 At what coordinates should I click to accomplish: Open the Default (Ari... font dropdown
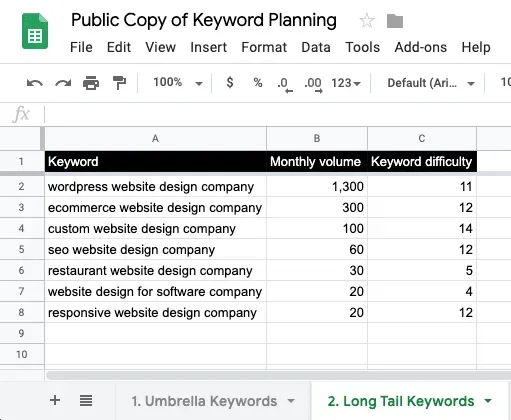(431, 83)
